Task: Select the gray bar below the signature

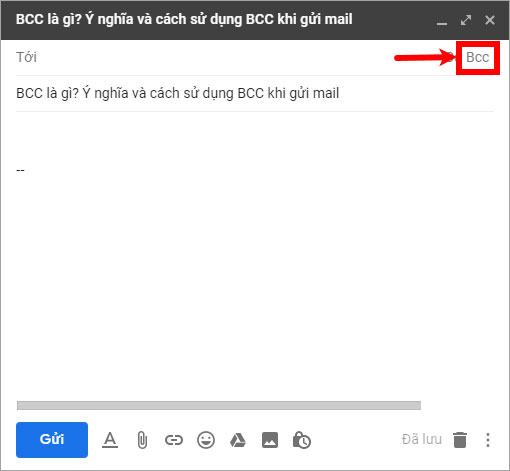Action: [x=219, y=405]
